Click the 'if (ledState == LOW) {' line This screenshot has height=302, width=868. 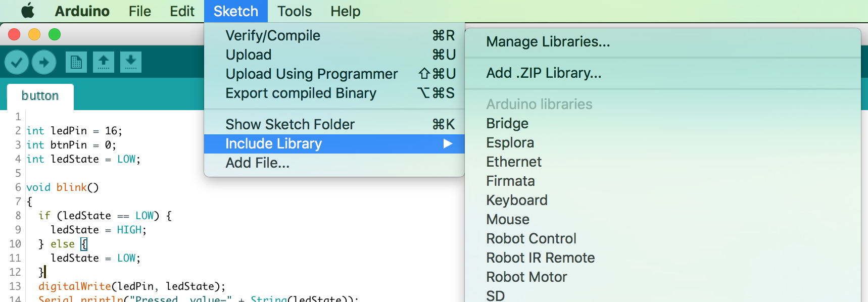click(105, 216)
